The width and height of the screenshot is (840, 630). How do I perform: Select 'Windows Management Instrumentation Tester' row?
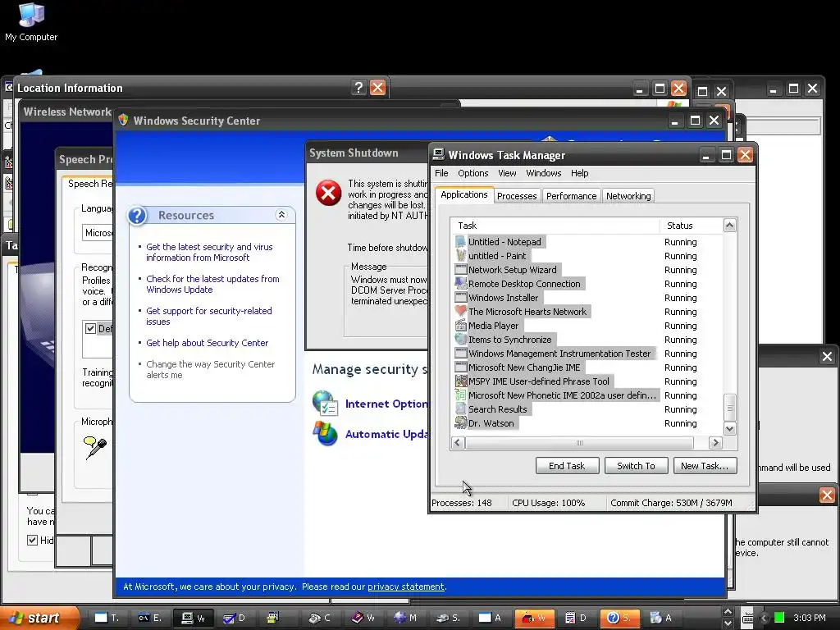click(x=588, y=353)
